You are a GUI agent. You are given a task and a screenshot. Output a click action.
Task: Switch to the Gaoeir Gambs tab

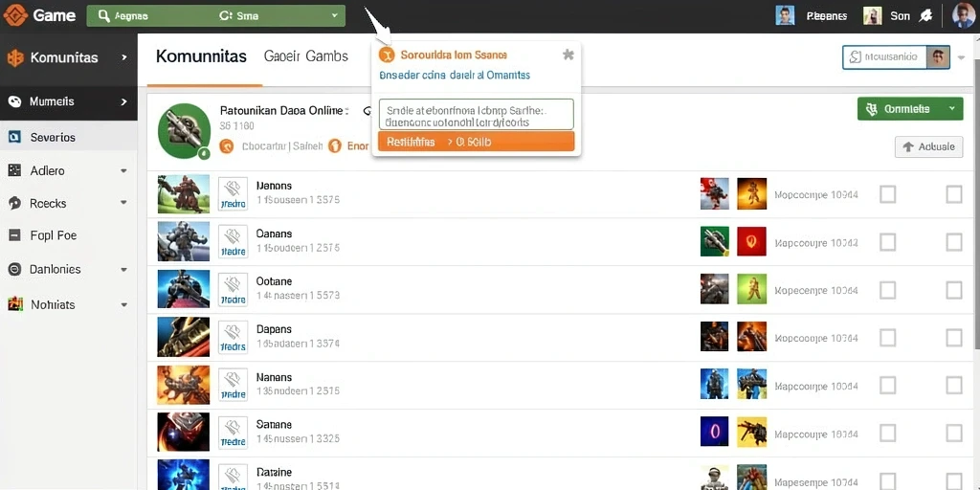(x=305, y=56)
